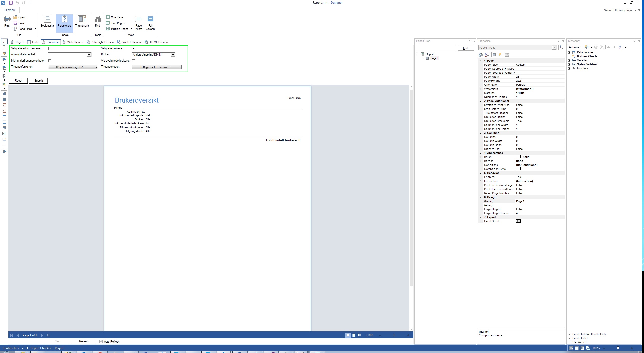
Task: Check 'Velg alle admin. enheter' checkbox
Action: [x=50, y=48]
